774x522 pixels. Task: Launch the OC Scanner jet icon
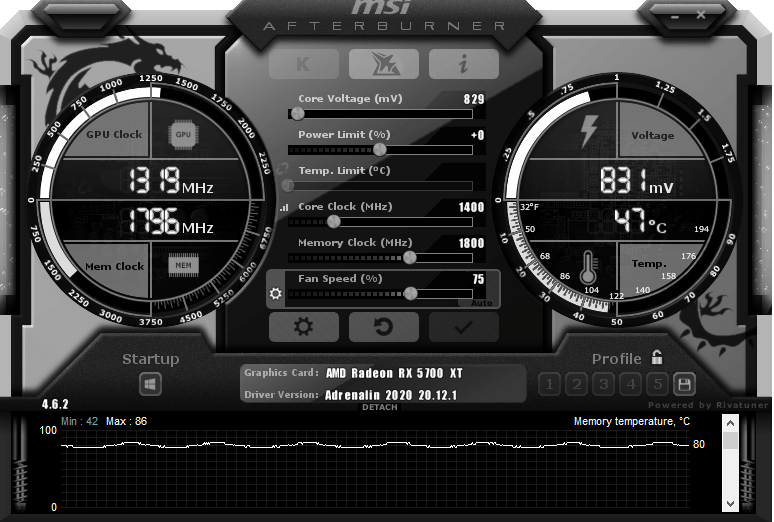pos(384,64)
